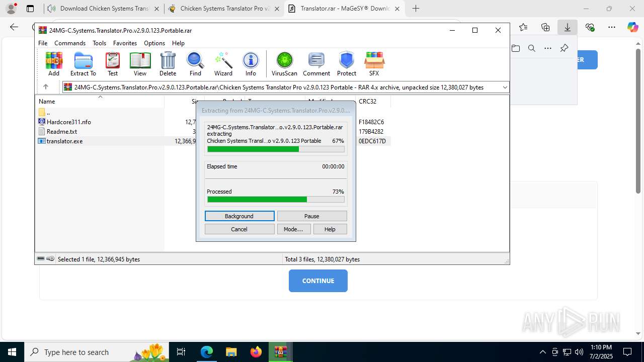The width and height of the screenshot is (644, 362).
Task: Open browser Favorites star icon
Action: coord(523,27)
